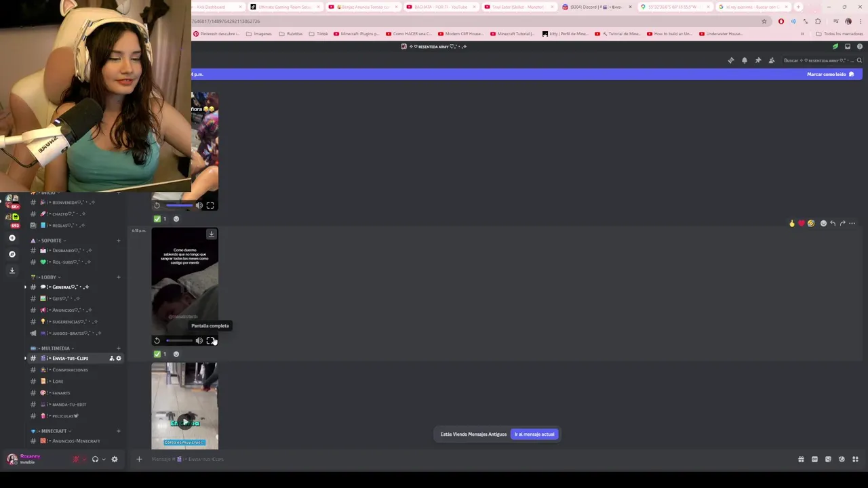Screen dimensions: 868x488
Task: Add a reaction under the sleeping-man video
Action: (176, 354)
